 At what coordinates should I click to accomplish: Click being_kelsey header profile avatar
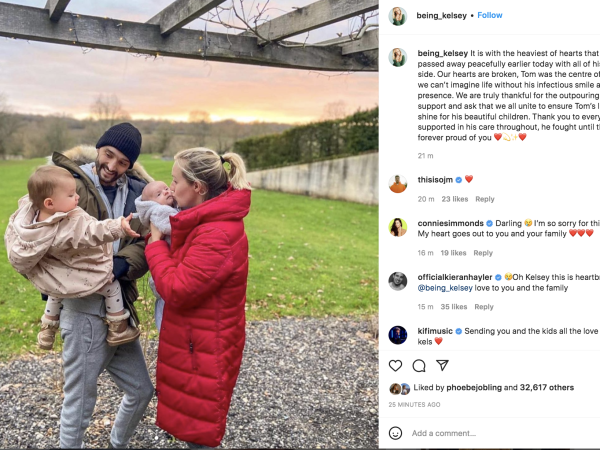398,16
